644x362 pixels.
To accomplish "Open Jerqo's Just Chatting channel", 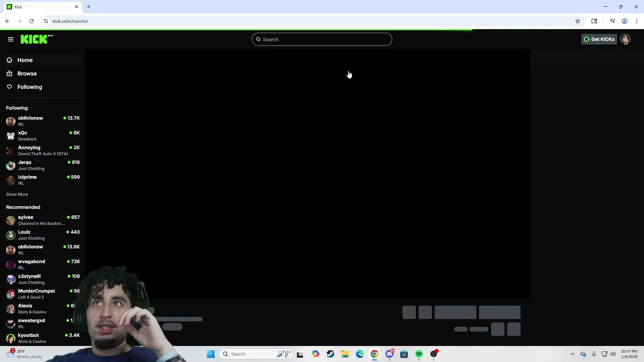I will (43, 165).
